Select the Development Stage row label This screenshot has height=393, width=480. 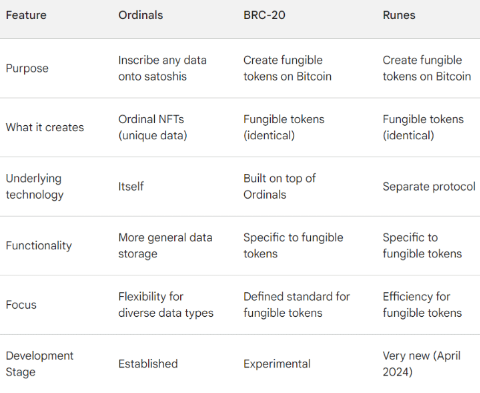(39, 364)
